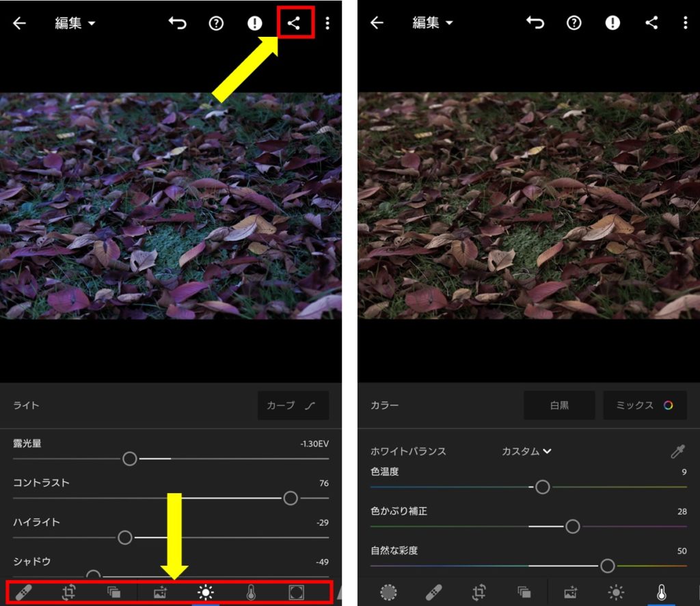Click the コントラスト slider handle

tap(290, 498)
